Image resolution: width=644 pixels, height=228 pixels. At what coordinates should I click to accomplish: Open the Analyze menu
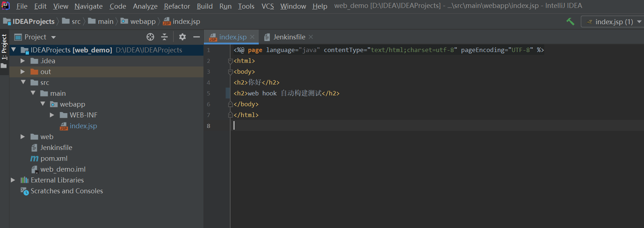click(145, 6)
